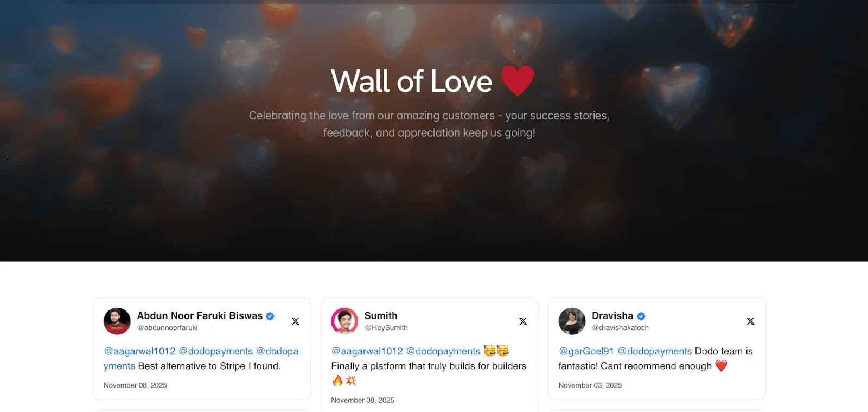Follow @aagarwal1012 mention in Sumith's tweet
The width and height of the screenshot is (868, 412).
(367, 351)
